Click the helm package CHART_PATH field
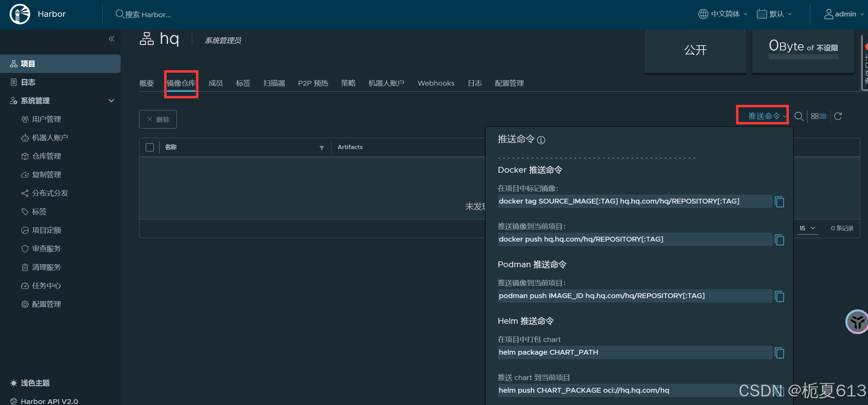Screen dimensions: 868x405 tap(635, 352)
